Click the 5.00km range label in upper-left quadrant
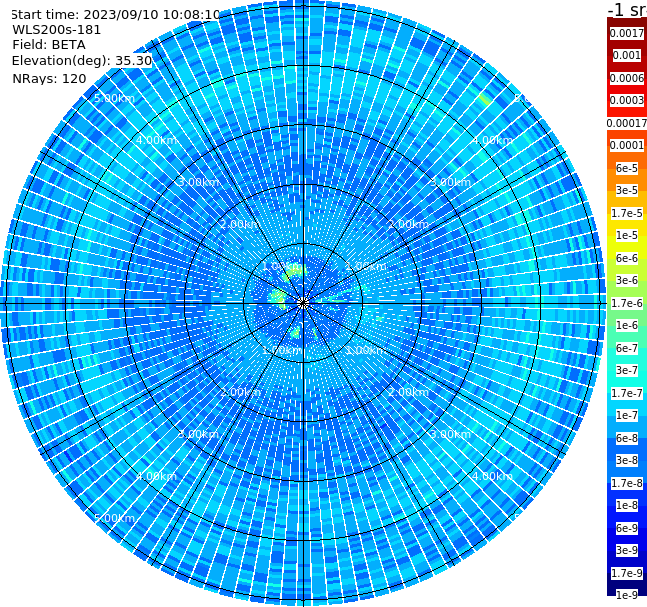Viewport: 647px width, 607px height. coord(114,99)
